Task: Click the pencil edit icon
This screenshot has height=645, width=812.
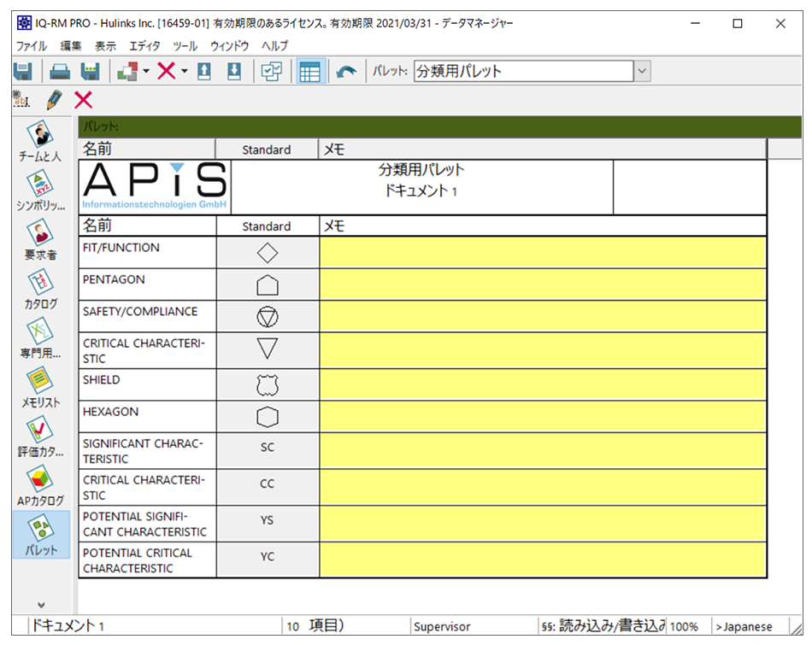Action: point(54,99)
